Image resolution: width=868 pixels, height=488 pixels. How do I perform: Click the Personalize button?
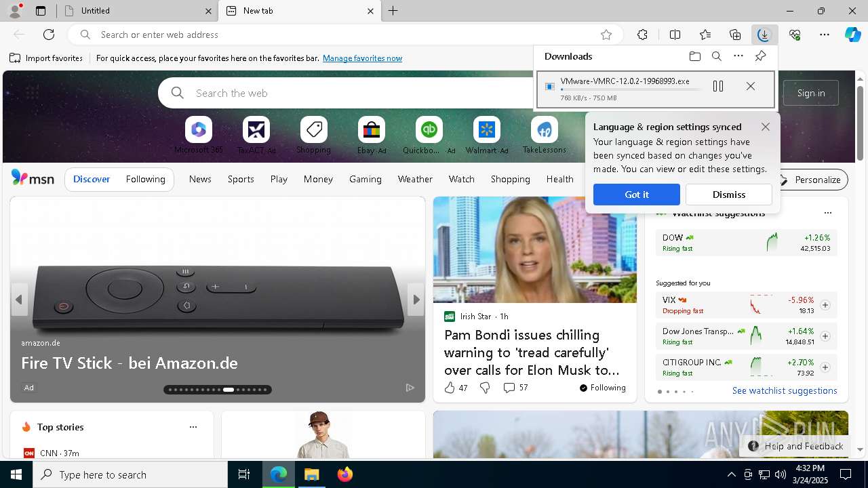810,180
